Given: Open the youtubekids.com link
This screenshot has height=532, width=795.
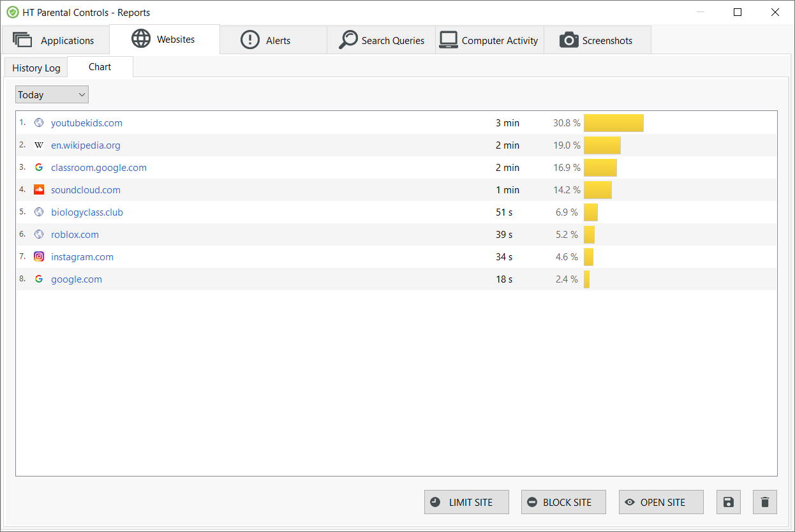Looking at the screenshot, I should [87, 123].
